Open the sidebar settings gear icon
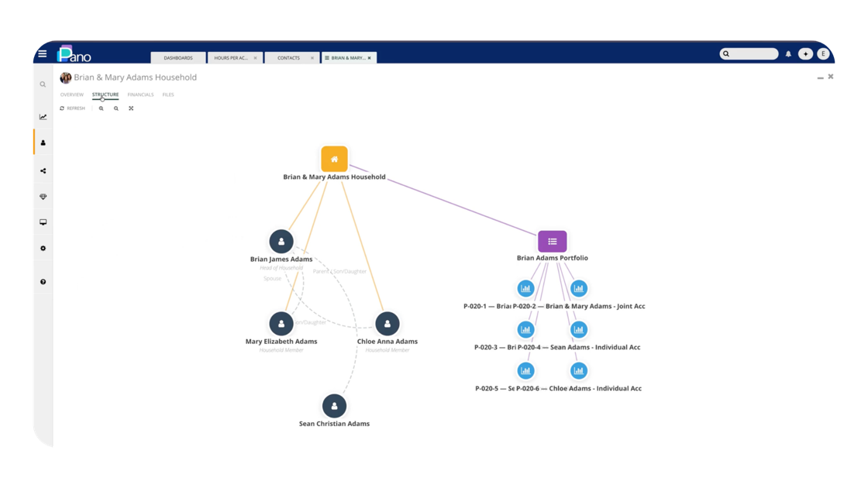The width and height of the screenshot is (868, 488). coord(43,249)
